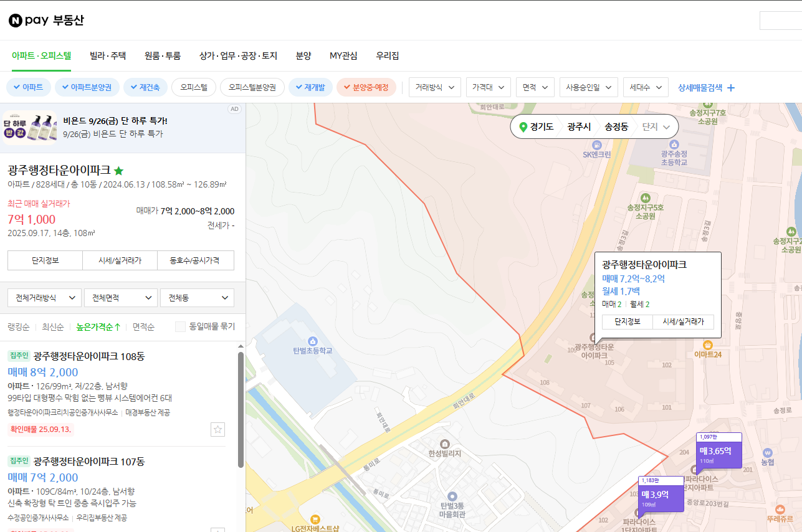Toggle the 아파트 filter chip
802x532 pixels.
click(28, 87)
